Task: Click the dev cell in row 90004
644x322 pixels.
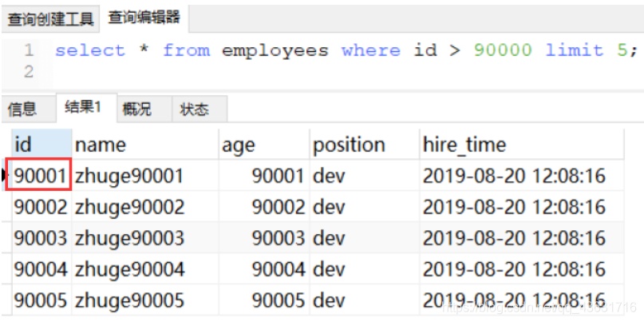Action: (x=329, y=269)
